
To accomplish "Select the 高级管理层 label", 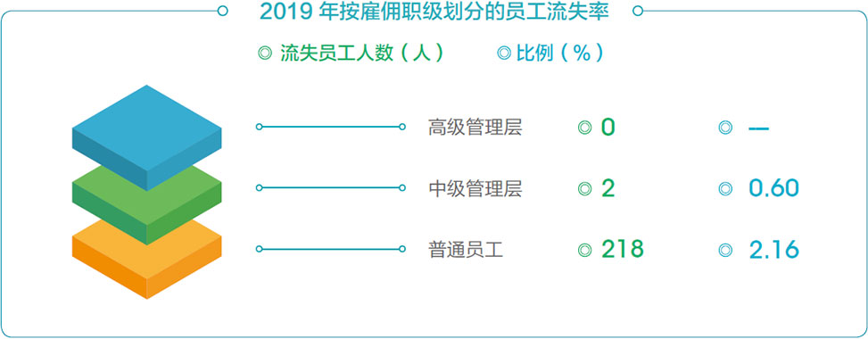I will coord(475,128).
